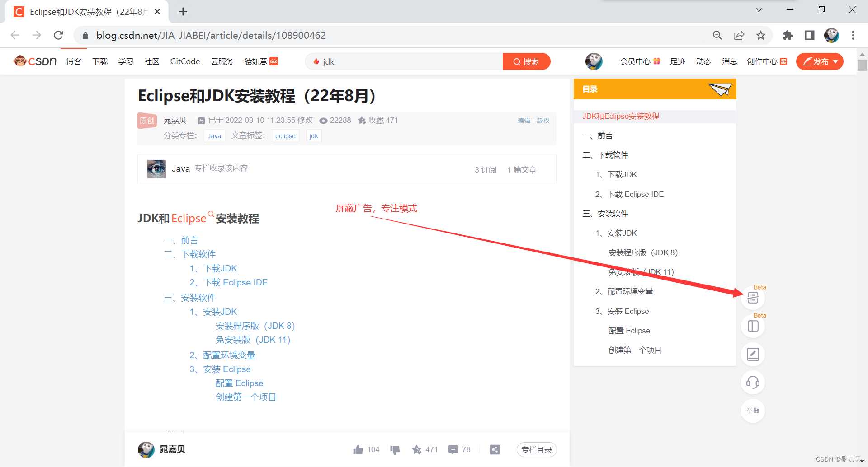Open the browser side panel icon
Screen dimensions: 868x467
click(x=809, y=35)
